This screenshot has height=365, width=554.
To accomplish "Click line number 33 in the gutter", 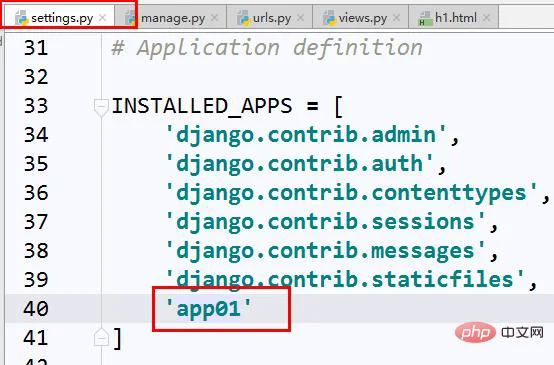I will tap(36, 106).
